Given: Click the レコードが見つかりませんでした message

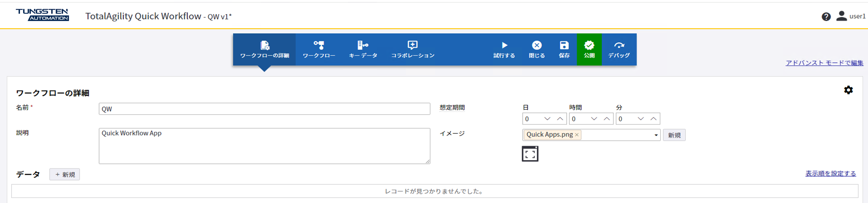Looking at the screenshot, I should tap(434, 191).
